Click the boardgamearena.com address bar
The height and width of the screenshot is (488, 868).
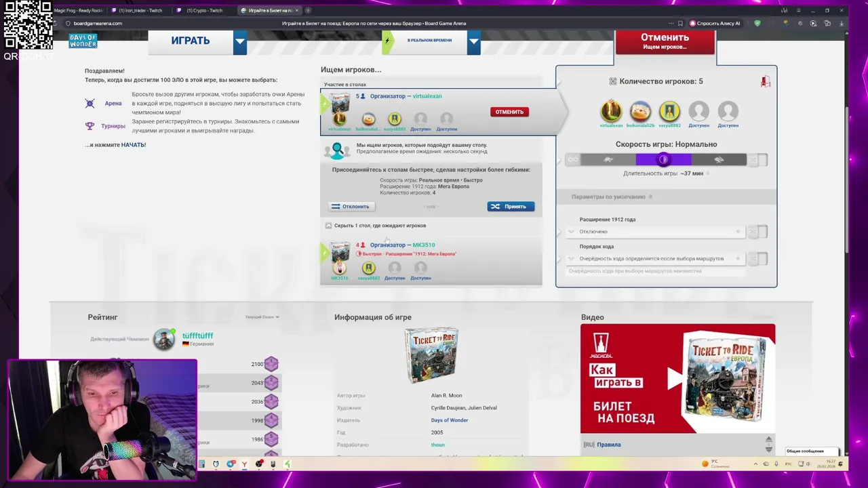coord(98,23)
